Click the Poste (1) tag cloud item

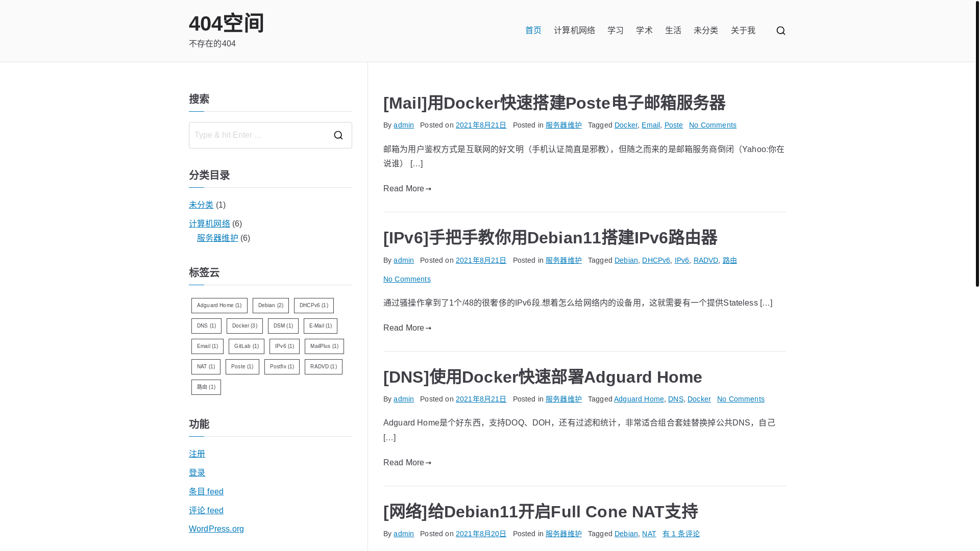tap(242, 367)
